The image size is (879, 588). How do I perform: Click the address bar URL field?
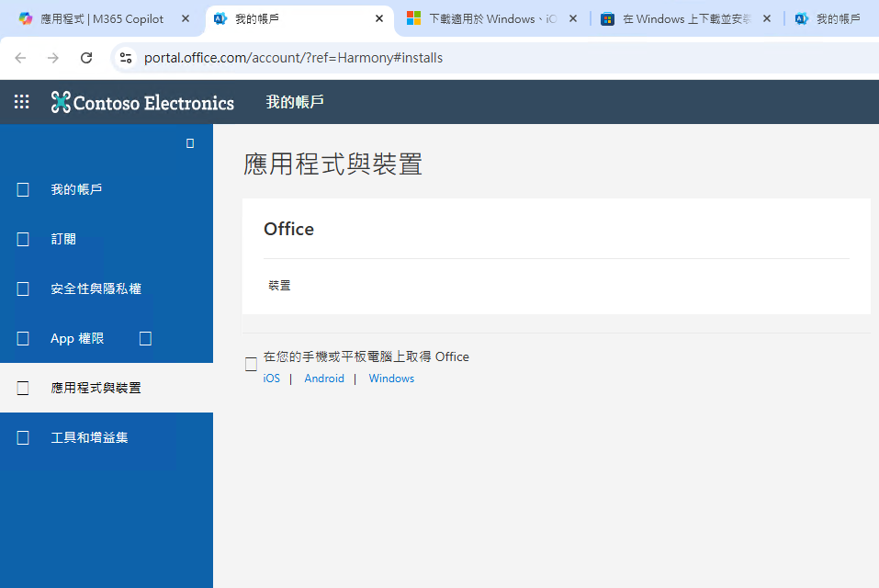pos(493,58)
